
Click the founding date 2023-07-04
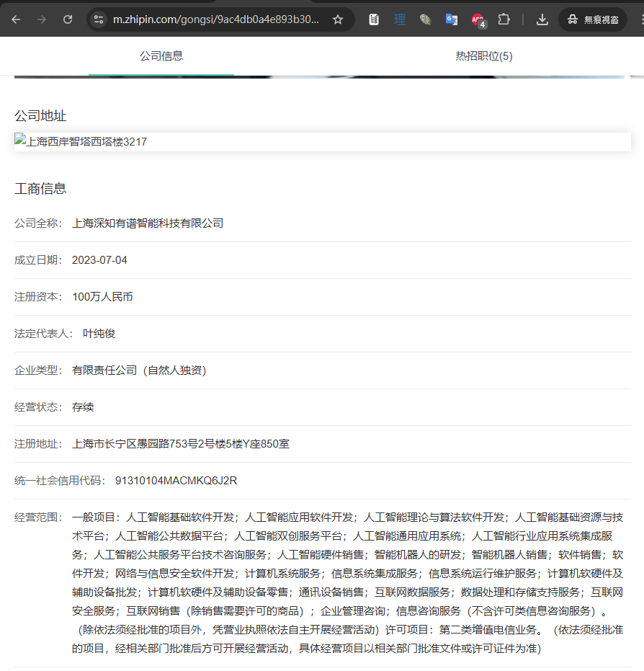pos(99,260)
